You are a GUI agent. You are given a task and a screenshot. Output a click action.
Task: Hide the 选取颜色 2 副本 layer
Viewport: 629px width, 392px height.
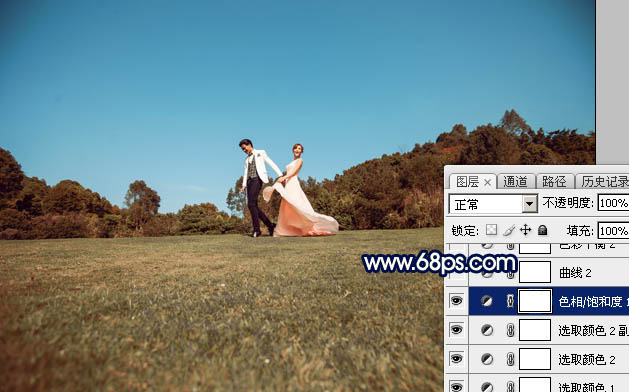[x=457, y=330]
